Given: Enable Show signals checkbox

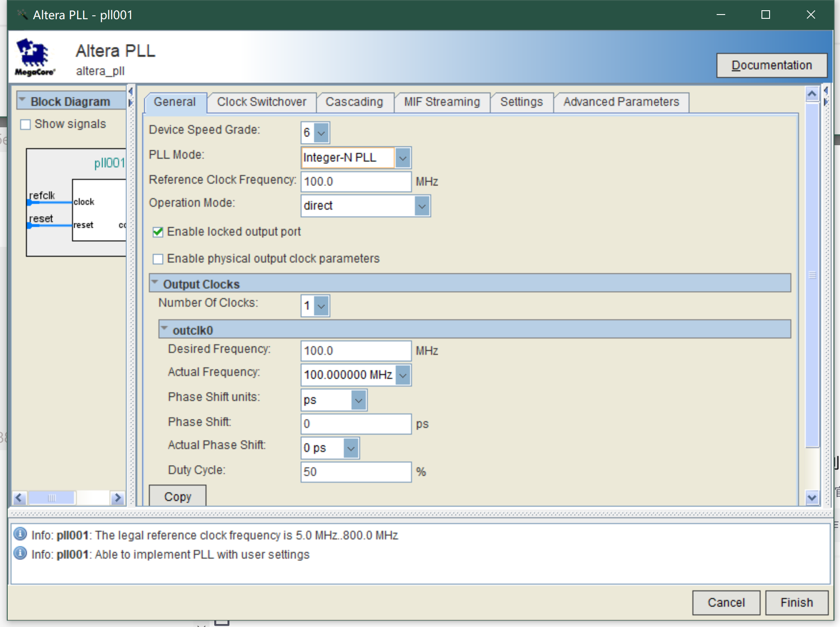Looking at the screenshot, I should click(x=26, y=124).
